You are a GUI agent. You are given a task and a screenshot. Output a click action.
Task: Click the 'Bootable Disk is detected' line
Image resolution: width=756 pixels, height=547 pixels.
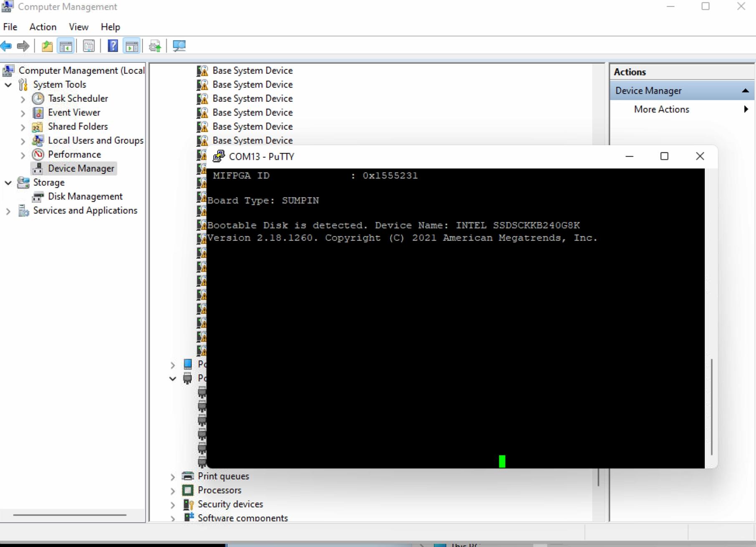[x=393, y=225]
